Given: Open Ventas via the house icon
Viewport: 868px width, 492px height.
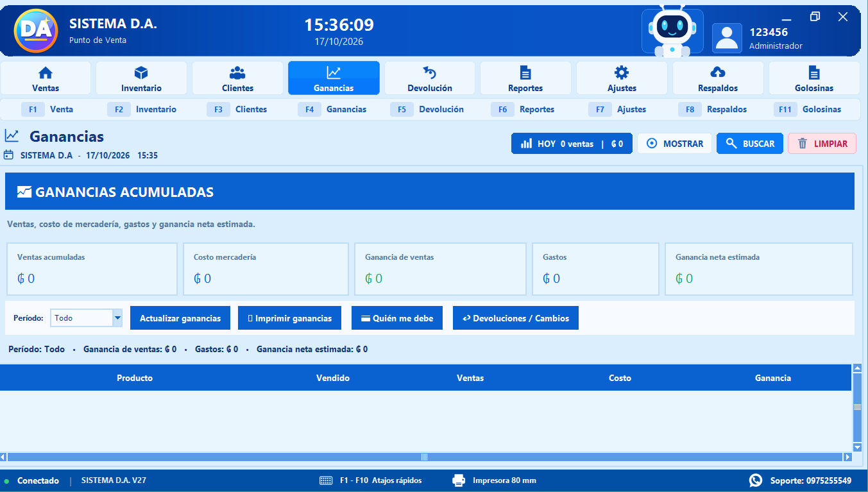Looking at the screenshot, I should coord(46,72).
